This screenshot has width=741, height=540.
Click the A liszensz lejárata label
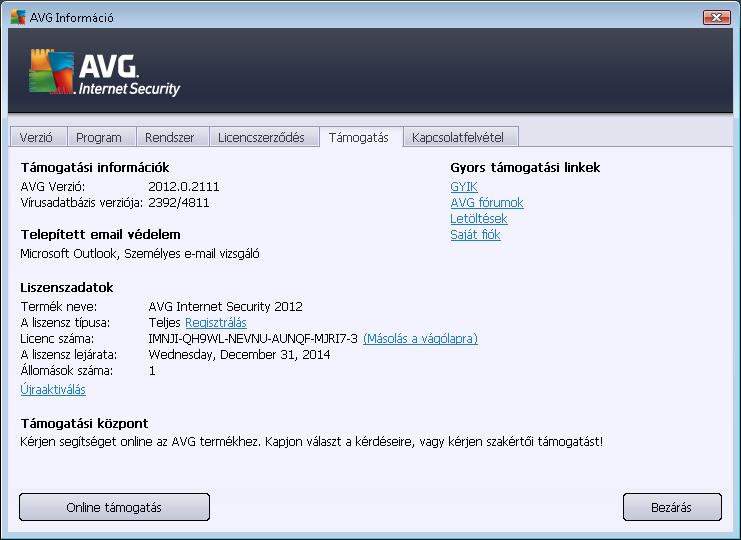69,355
